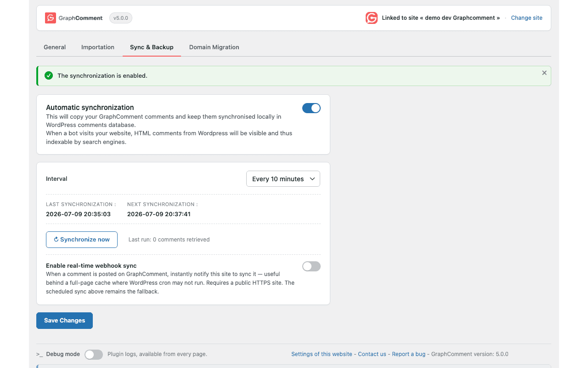Go to the Domain Migration tab
This screenshot has width=588, height=368.
pos(214,47)
